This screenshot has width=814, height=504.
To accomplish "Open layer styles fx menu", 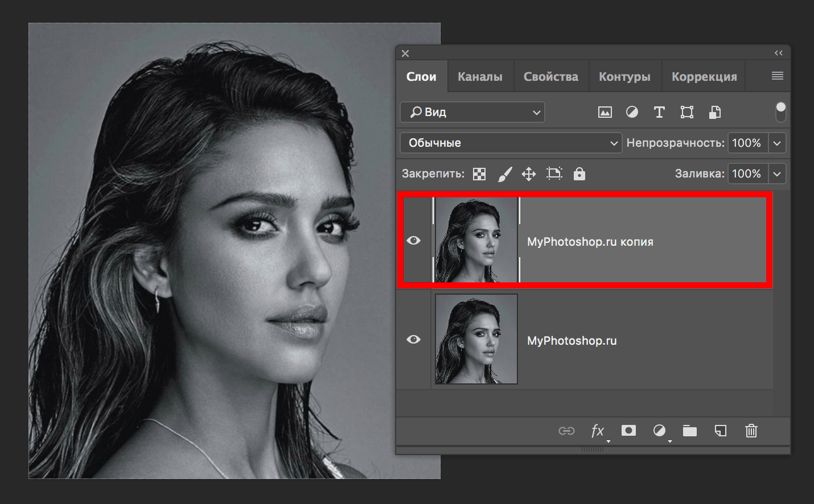I will (x=597, y=431).
